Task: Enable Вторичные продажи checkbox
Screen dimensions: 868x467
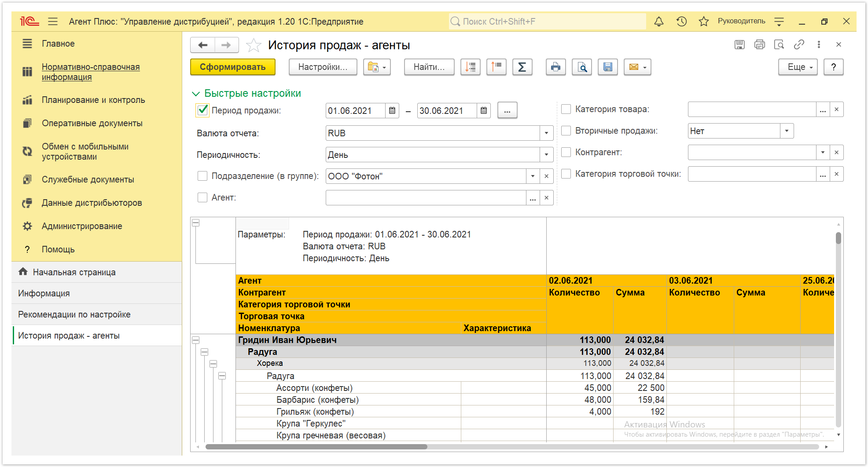Action: [x=566, y=131]
